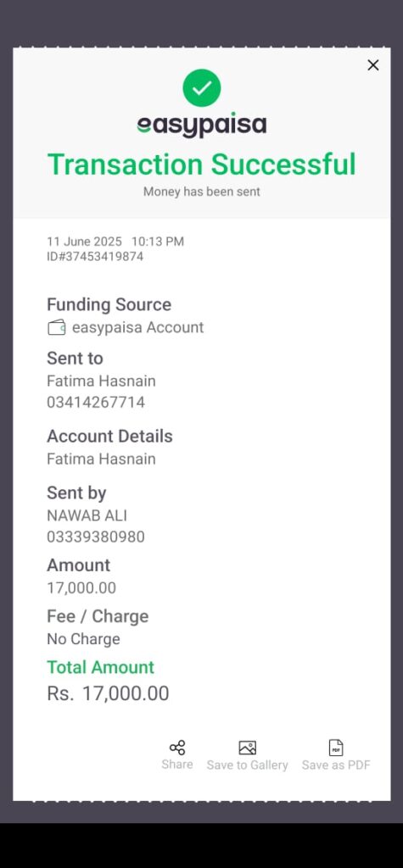Click the Transaction Successful heading
Viewport: 403px width, 868px height.
point(202,164)
